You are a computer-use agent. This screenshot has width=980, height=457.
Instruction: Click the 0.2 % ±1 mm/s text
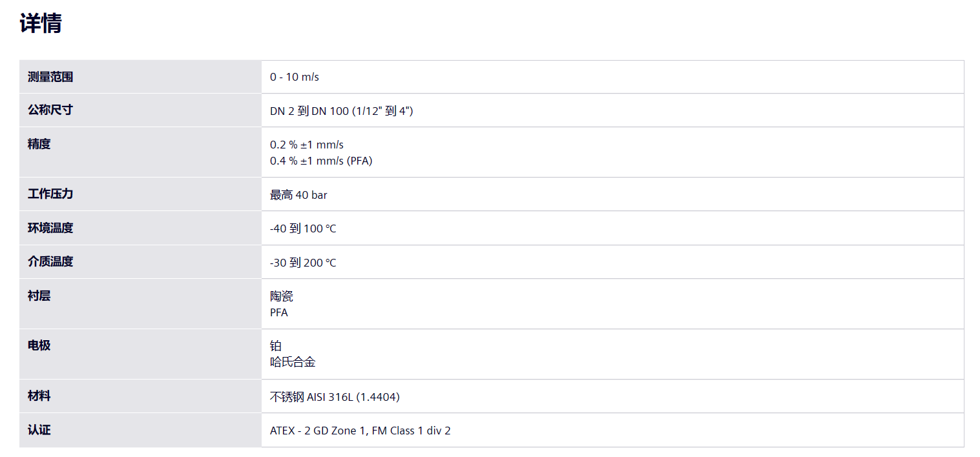307,145
